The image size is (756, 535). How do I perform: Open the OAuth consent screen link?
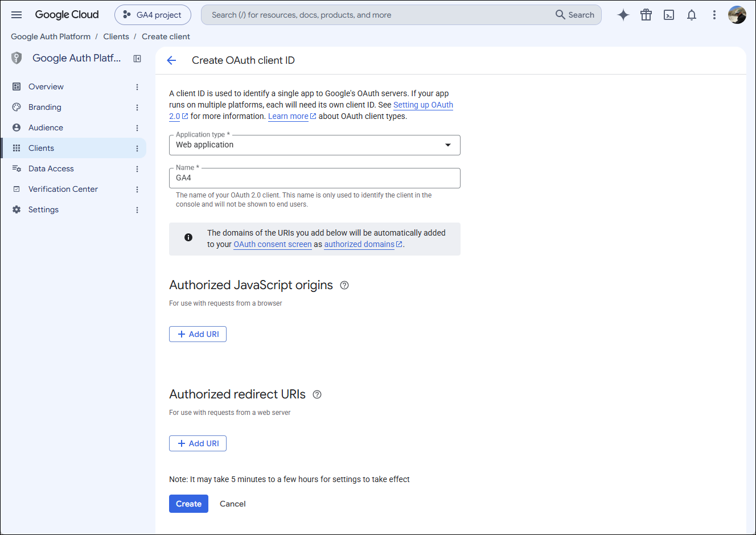[273, 244]
